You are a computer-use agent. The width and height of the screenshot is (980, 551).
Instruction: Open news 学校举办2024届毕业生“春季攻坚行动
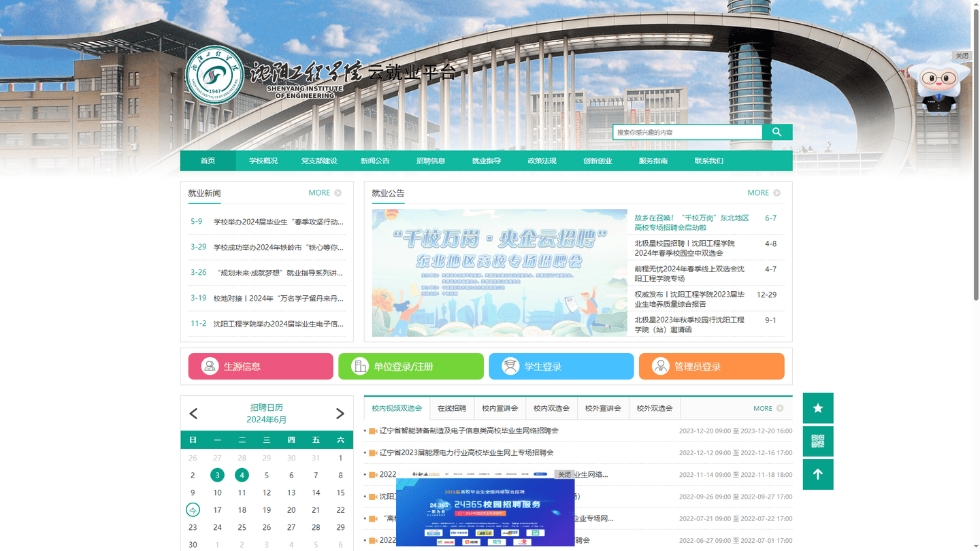coord(278,222)
